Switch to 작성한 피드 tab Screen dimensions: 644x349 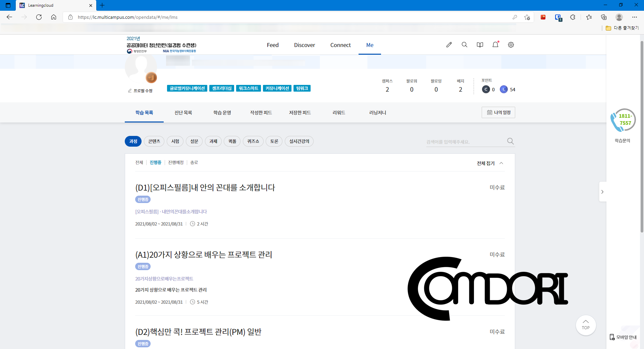click(x=261, y=113)
